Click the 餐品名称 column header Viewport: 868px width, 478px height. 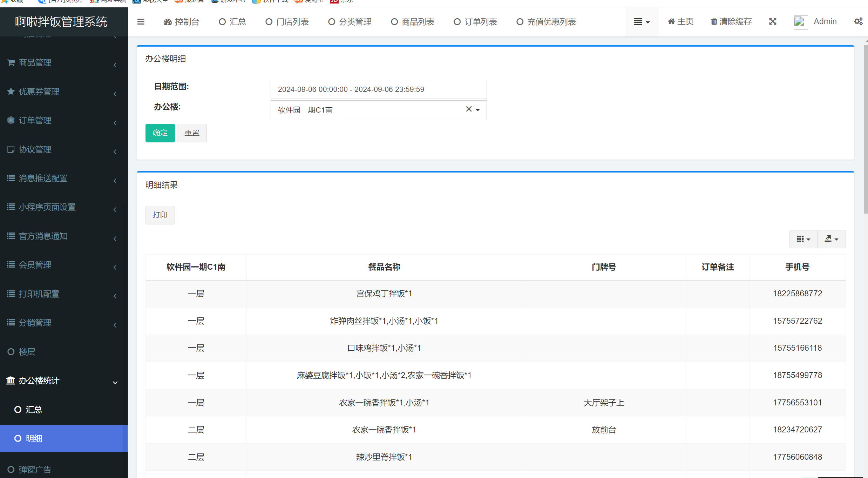[384, 267]
